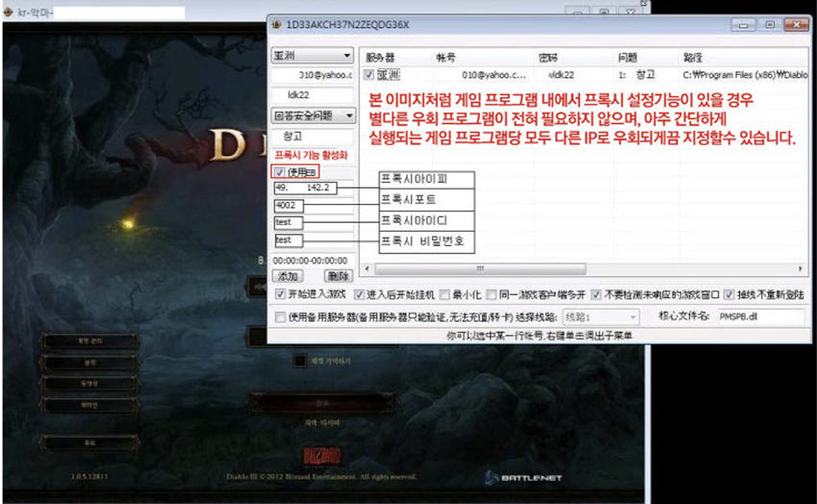Enable the 最小化 checkbox
This screenshot has width=817, height=504.
click(x=444, y=294)
